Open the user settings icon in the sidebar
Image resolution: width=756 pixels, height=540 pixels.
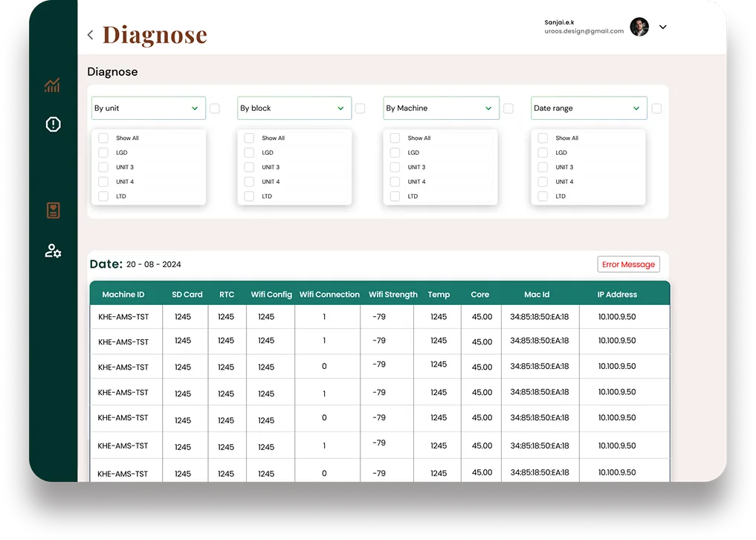52,251
